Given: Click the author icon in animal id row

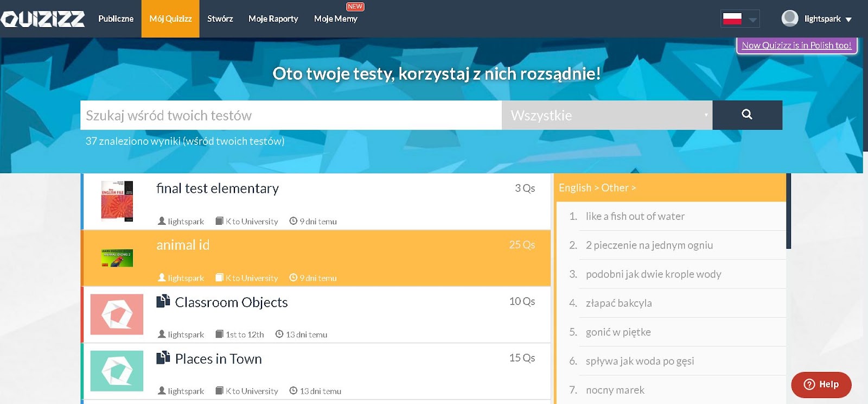Looking at the screenshot, I should 162,277.
